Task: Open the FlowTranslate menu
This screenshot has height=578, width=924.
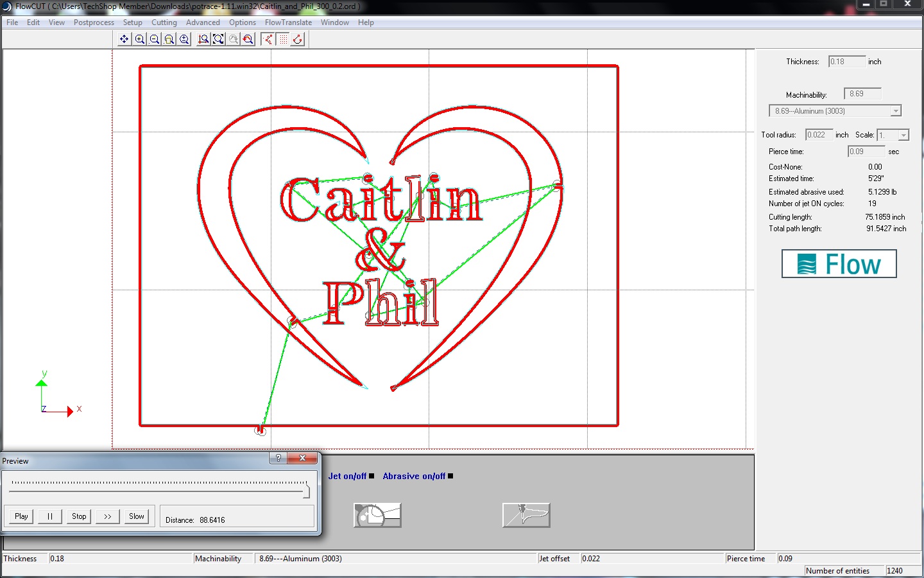Action: (x=288, y=22)
